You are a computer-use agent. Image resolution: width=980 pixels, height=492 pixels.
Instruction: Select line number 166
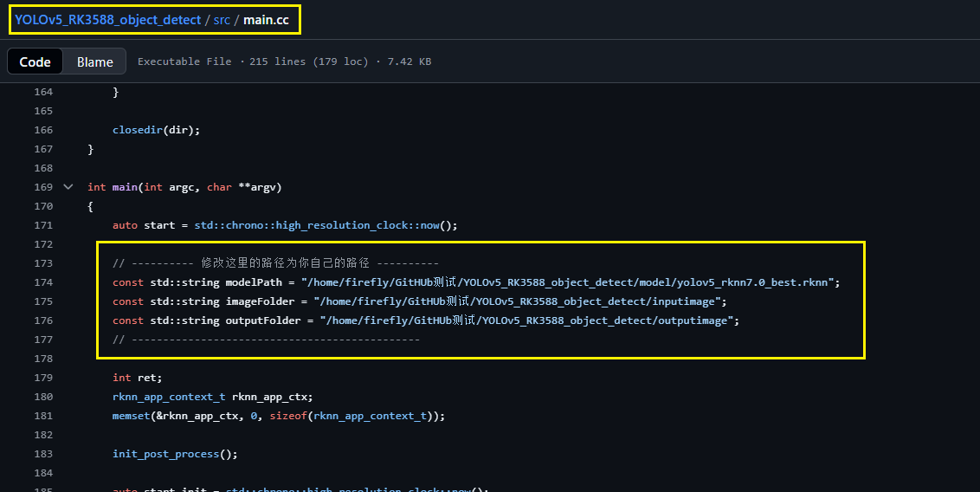pos(43,130)
